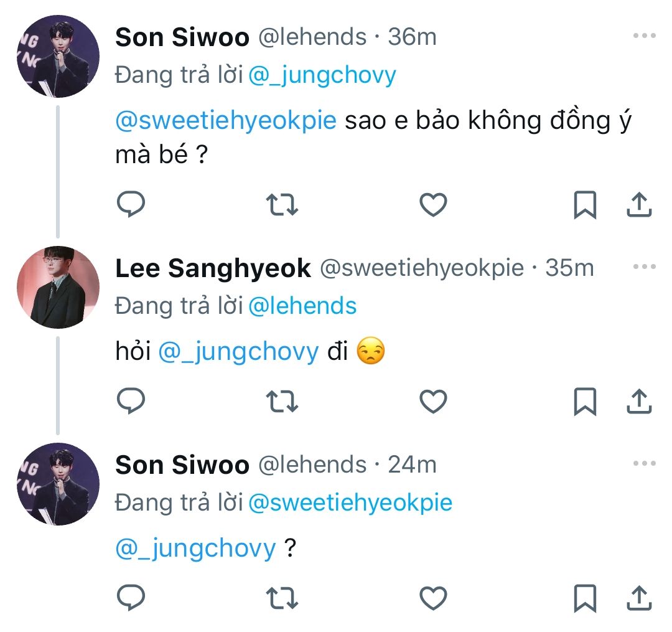Bookmark Lee Sanghyeok's tweet
Image resolution: width=672 pixels, height=632 pixels.
point(584,402)
